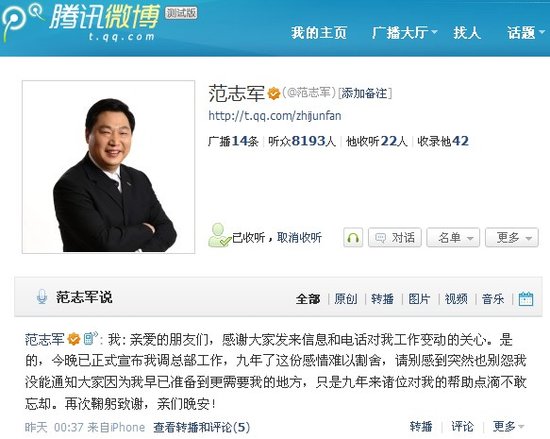Switch to the 图片 filter tab
Viewport: 550px width, 439px height.
(x=419, y=299)
